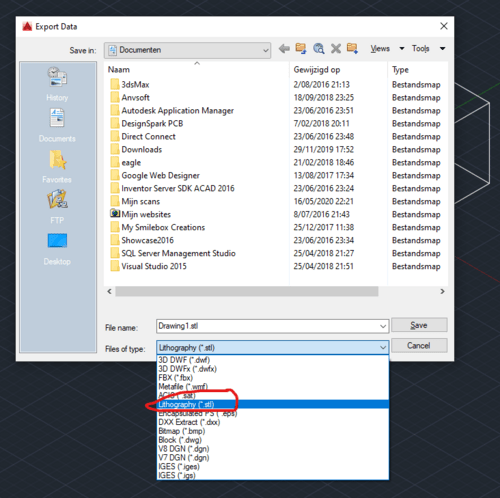This screenshot has height=498, width=500.
Task: Sort by Gewijzigd op column header
Action: click(338, 70)
